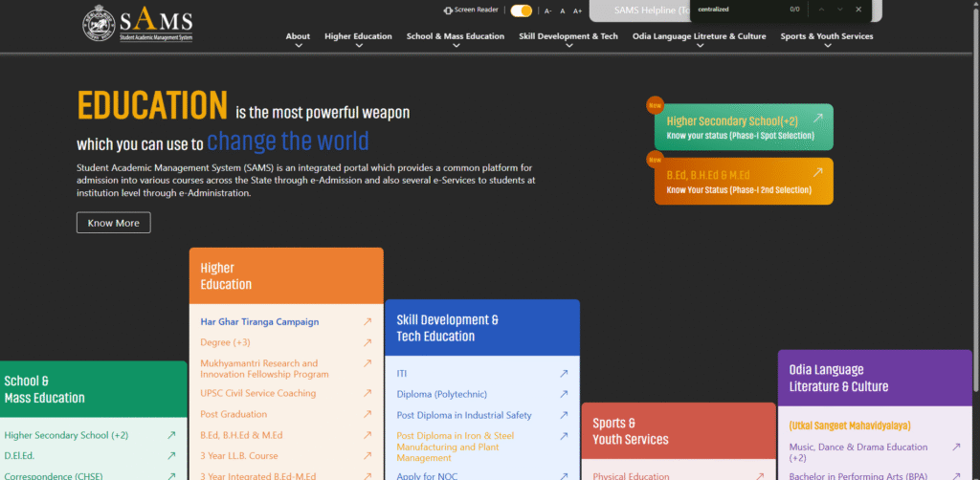This screenshot has height=480, width=980.
Task: Click the 0/0 match count in the find bar
Action: point(794,10)
